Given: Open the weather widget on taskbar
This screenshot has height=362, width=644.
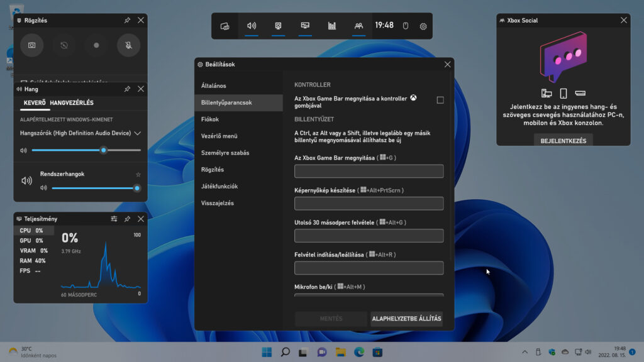Looking at the screenshot, I should click(33, 352).
